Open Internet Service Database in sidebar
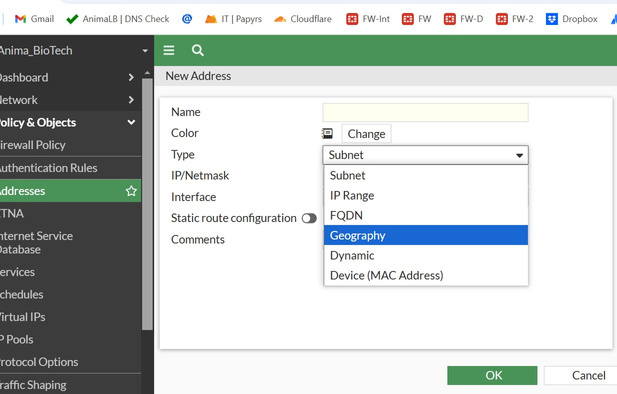The image size is (617, 394). 70,242
